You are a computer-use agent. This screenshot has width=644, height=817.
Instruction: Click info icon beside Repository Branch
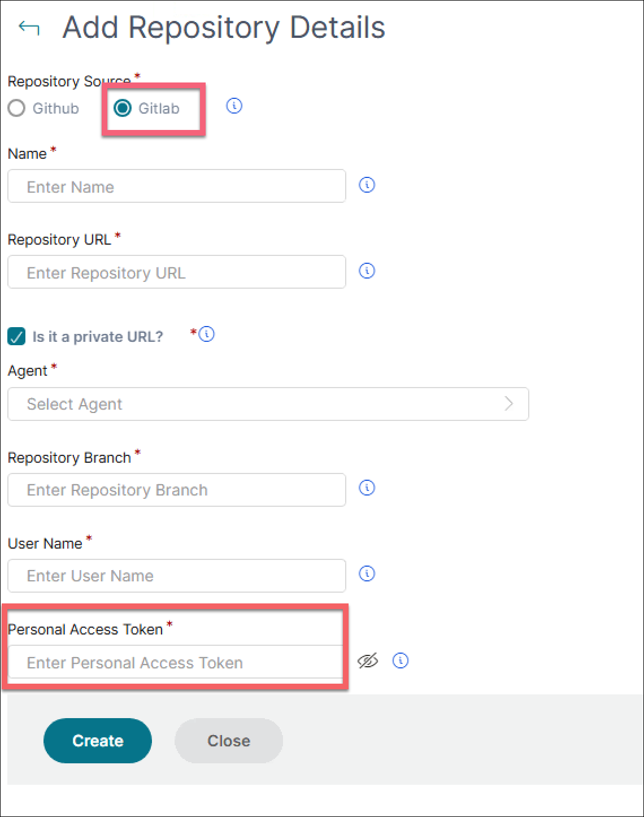click(x=367, y=488)
